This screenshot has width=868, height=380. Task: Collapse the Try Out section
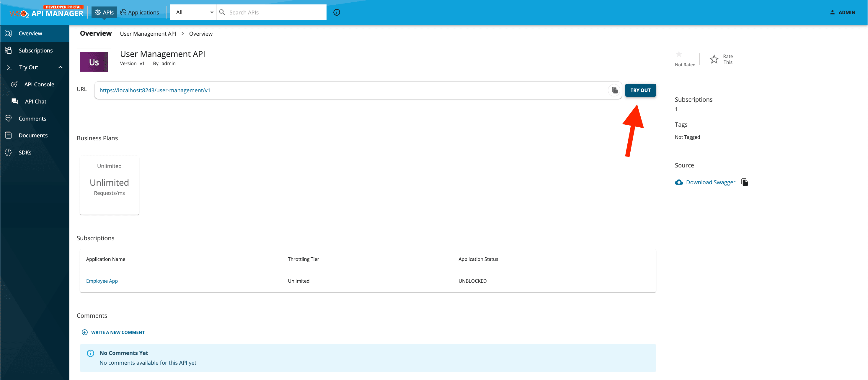pyautogui.click(x=60, y=67)
